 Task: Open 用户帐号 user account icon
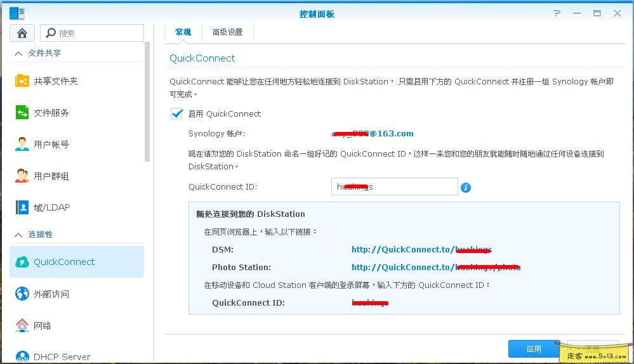point(22,144)
